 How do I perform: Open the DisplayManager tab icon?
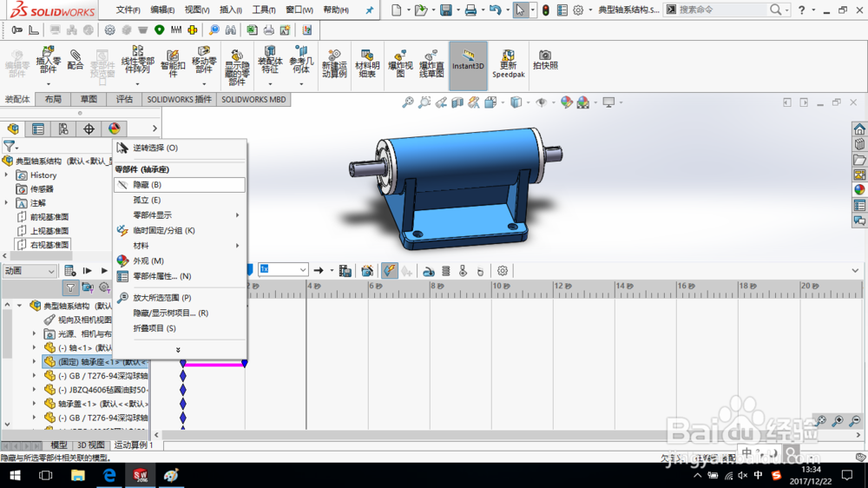pos(115,129)
